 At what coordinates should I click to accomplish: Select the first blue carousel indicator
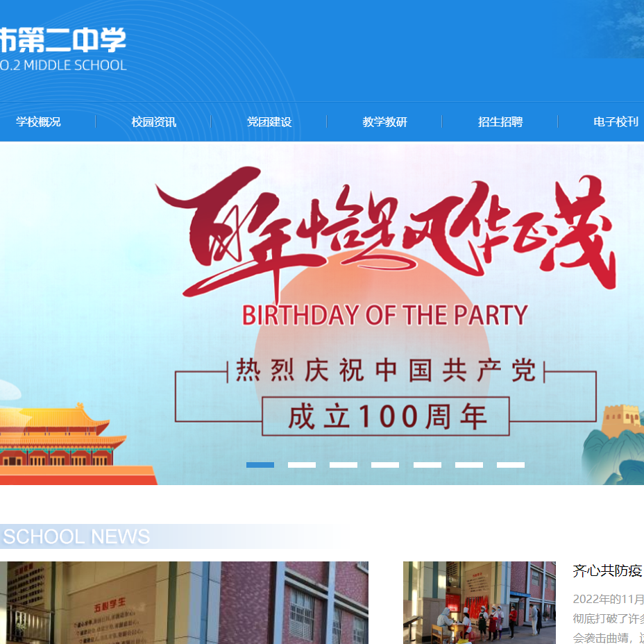point(260,465)
